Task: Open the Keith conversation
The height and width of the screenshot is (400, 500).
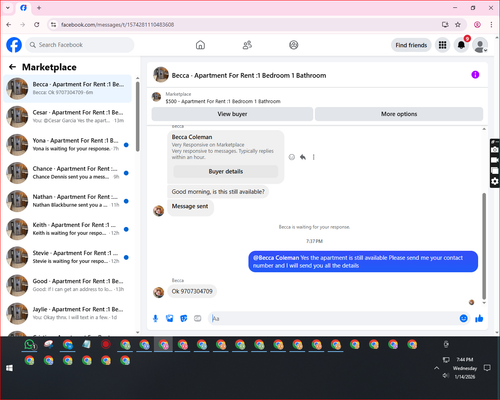Action: click(x=68, y=229)
